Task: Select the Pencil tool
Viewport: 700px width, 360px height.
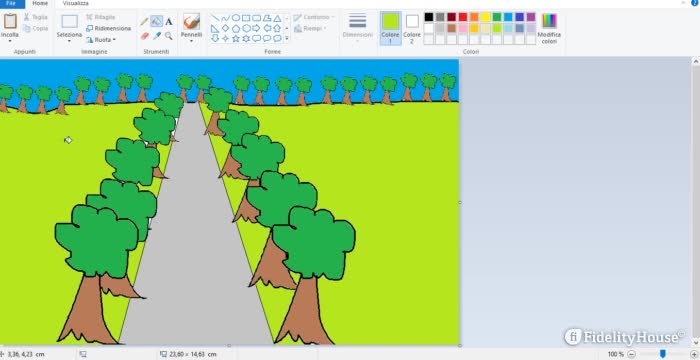Action: [x=144, y=21]
